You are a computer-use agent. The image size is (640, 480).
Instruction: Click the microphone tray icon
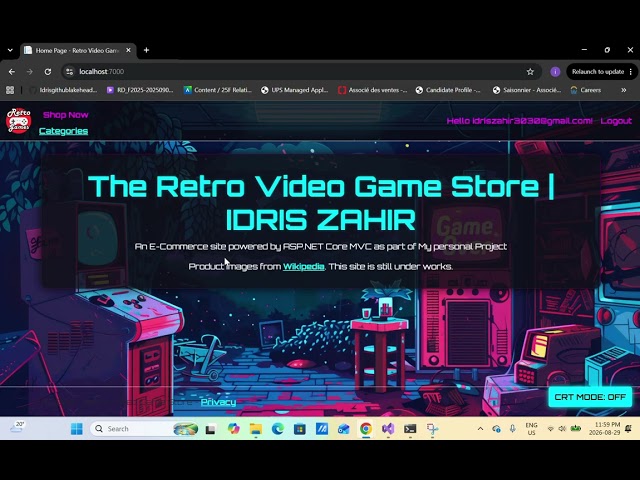click(x=512, y=429)
